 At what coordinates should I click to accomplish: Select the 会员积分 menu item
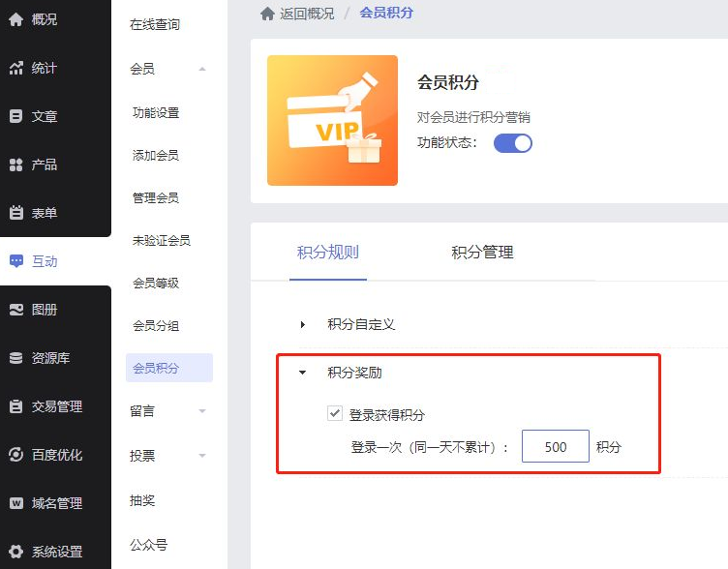pyautogui.click(x=169, y=368)
